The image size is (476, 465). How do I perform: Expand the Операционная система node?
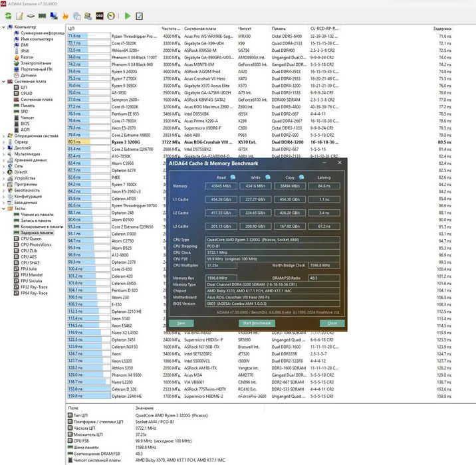[3, 136]
